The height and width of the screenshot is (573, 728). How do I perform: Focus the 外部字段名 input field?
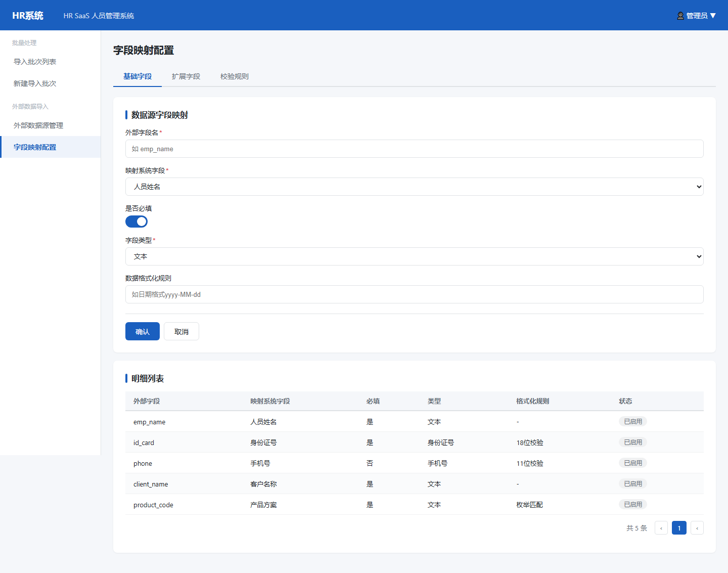[415, 149]
